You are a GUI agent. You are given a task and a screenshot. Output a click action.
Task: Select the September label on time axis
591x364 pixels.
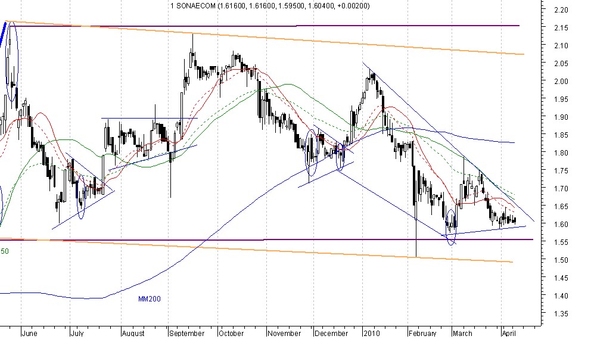[x=186, y=334]
